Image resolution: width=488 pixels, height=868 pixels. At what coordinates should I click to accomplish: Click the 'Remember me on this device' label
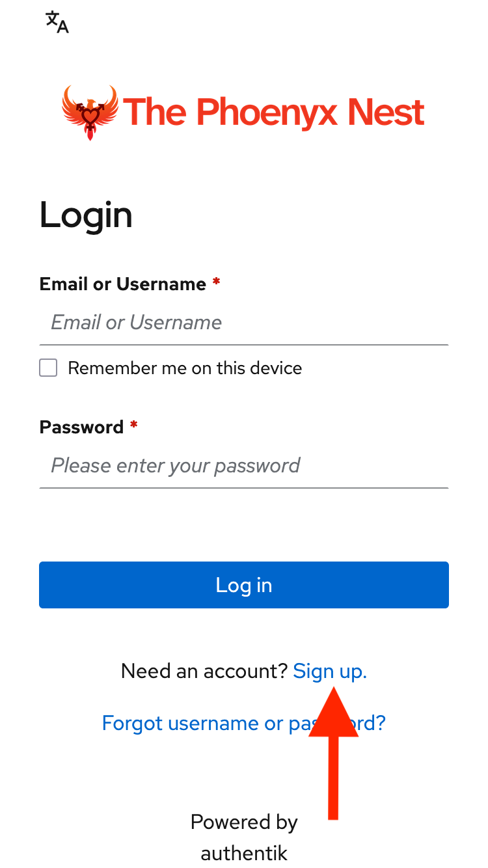[185, 368]
